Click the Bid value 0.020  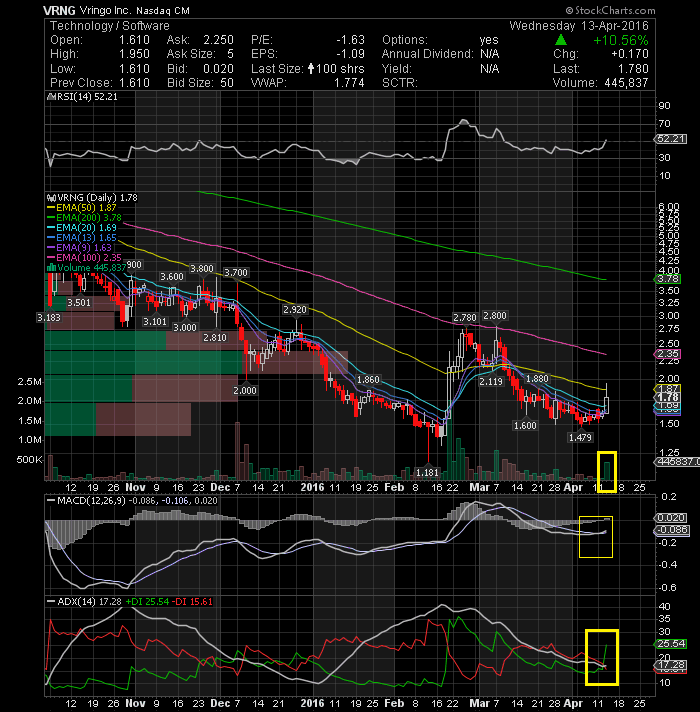pos(218,69)
